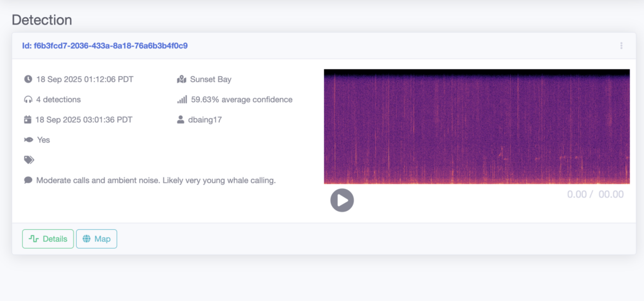644x301 pixels.
Task: Click the dbaing17 username
Action: 206,120
